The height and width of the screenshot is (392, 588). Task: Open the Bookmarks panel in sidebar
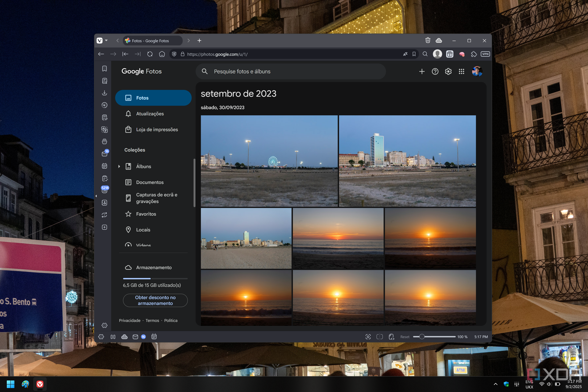pyautogui.click(x=104, y=68)
